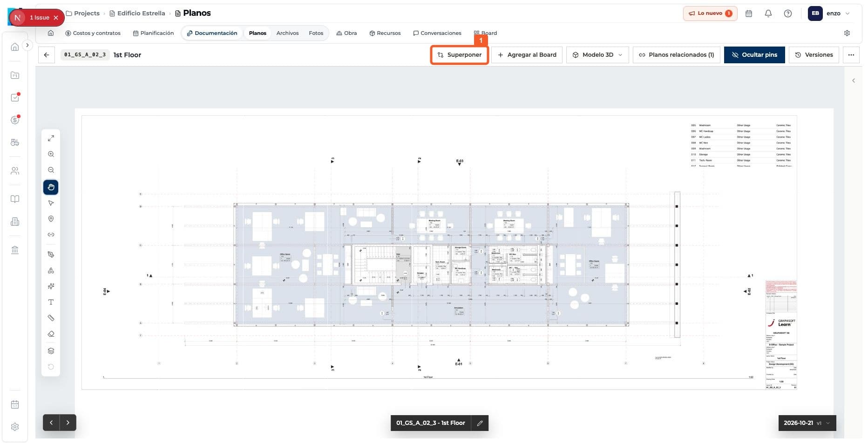Open the Costos y contratos menu

tap(93, 33)
